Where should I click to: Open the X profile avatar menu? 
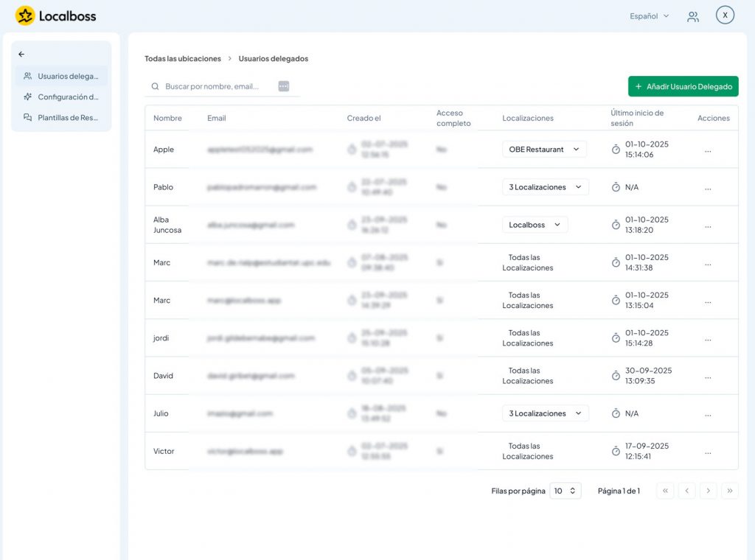click(x=725, y=15)
